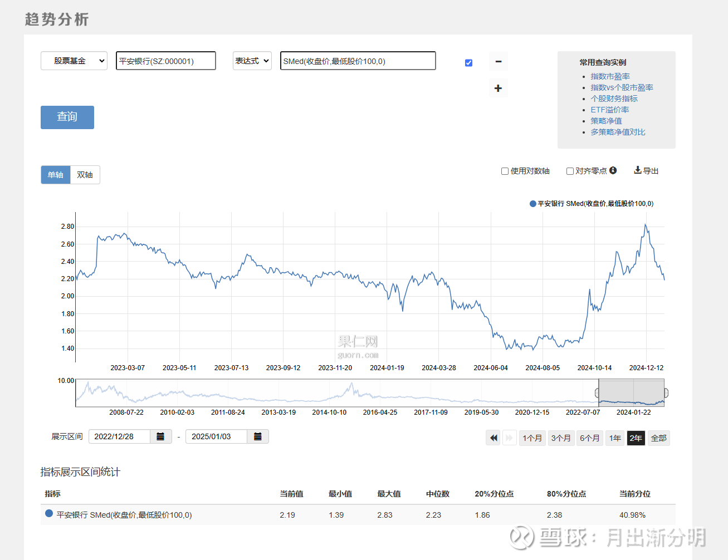Select the 1年 range button

(615, 438)
